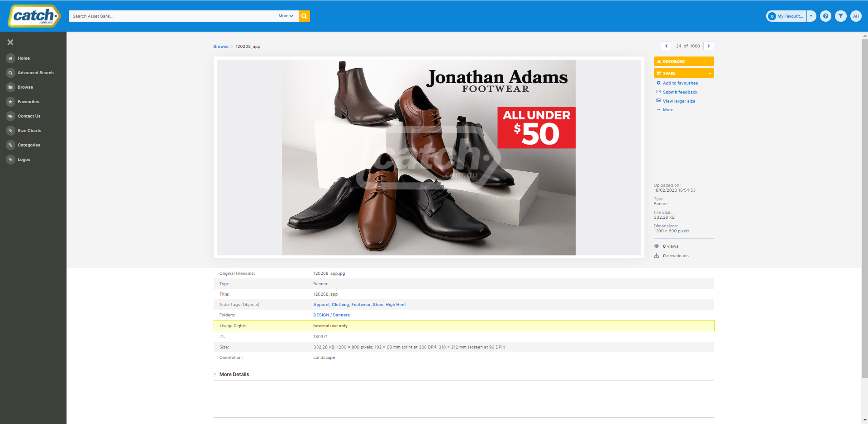Image resolution: width=868 pixels, height=424 pixels.
Task: Expand the More search options dropdown
Action: tap(286, 16)
